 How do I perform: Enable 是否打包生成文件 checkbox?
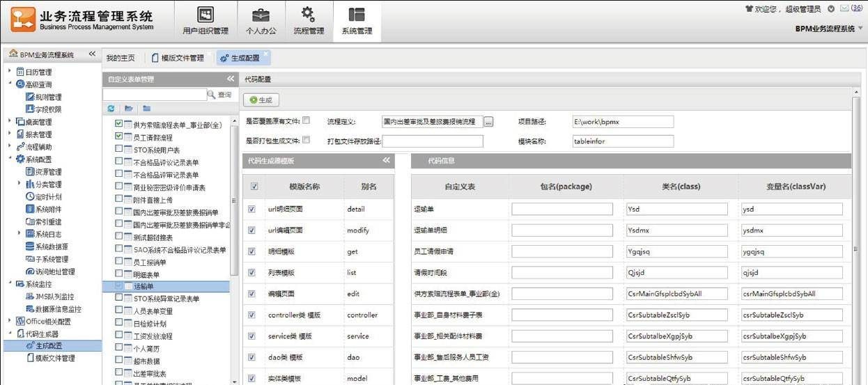(306, 140)
